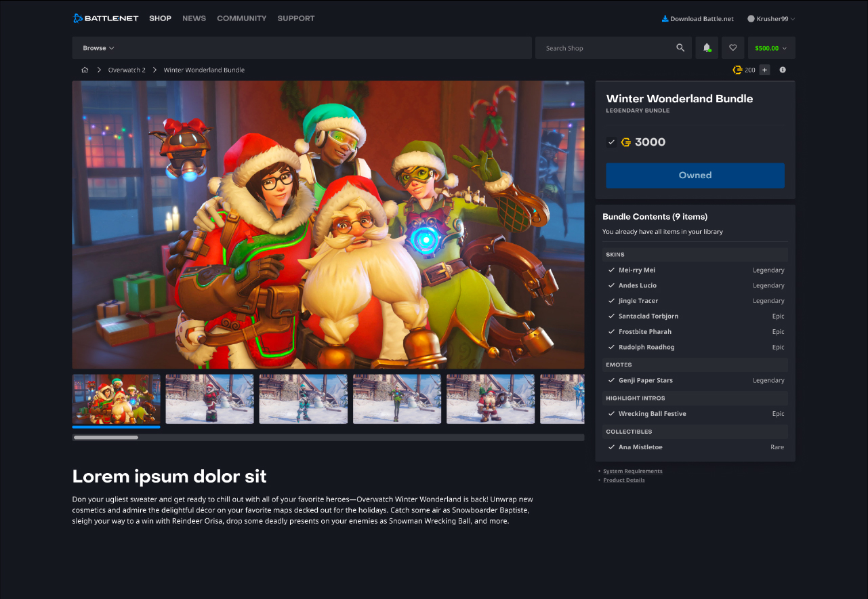Select the fourth gallery thumbnail

pyautogui.click(x=397, y=399)
